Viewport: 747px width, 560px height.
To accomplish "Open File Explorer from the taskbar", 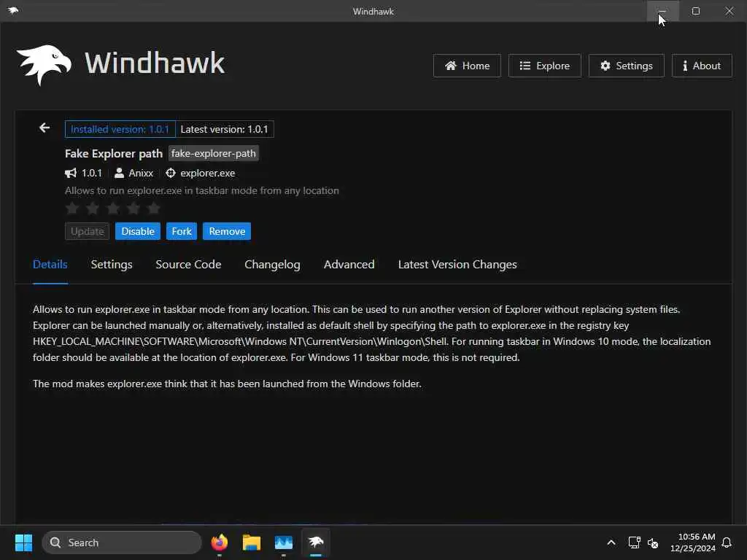I will coord(252,542).
